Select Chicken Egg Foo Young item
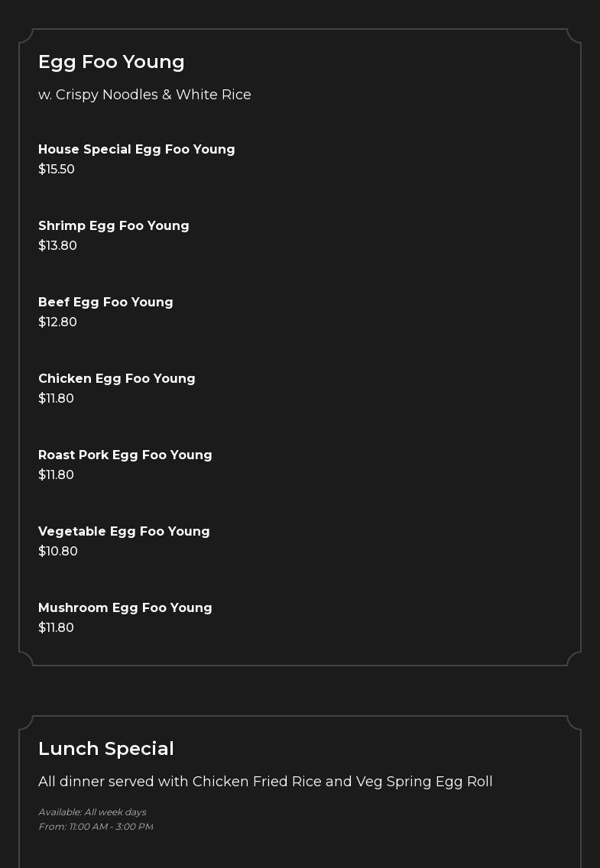600x868 pixels. [x=117, y=379]
